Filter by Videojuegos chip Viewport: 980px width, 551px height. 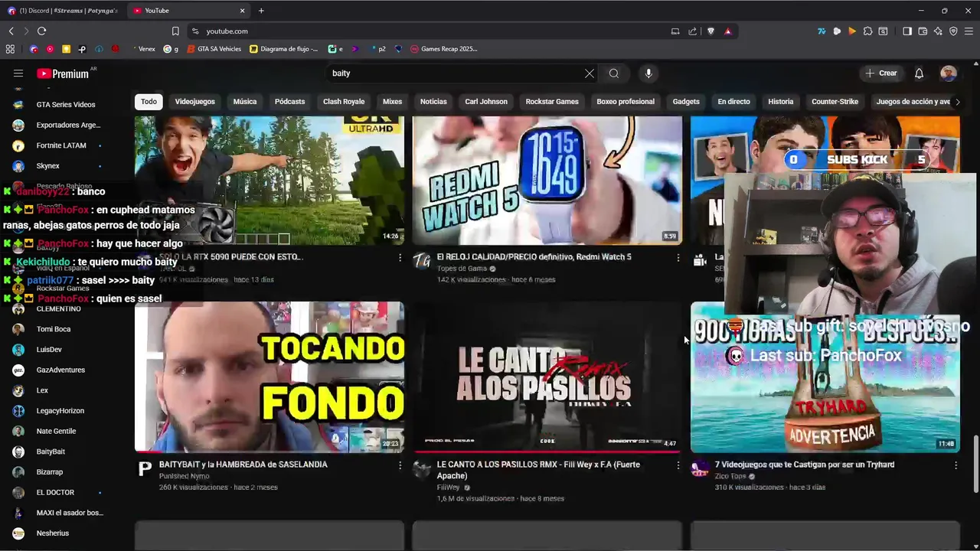pos(194,102)
